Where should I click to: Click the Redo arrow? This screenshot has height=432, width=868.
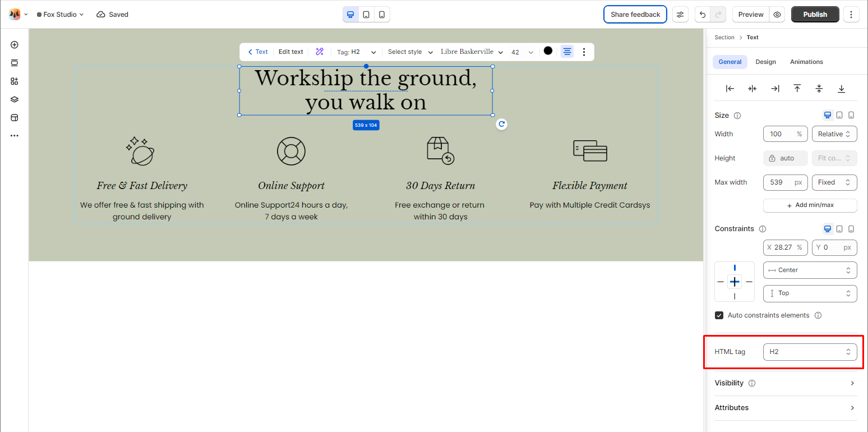click(718, 15)
